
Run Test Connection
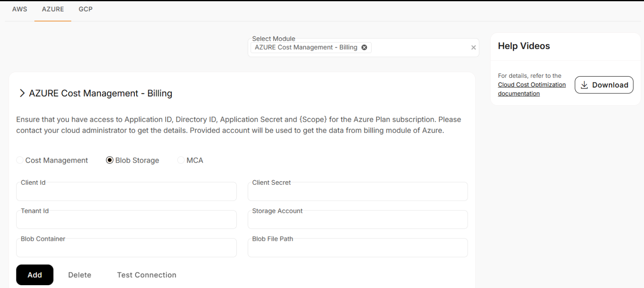pos(147,275)
